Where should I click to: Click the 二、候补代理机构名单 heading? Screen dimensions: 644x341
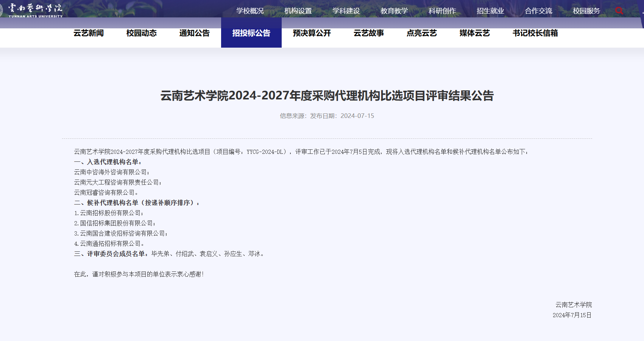(x=137, y=203)
